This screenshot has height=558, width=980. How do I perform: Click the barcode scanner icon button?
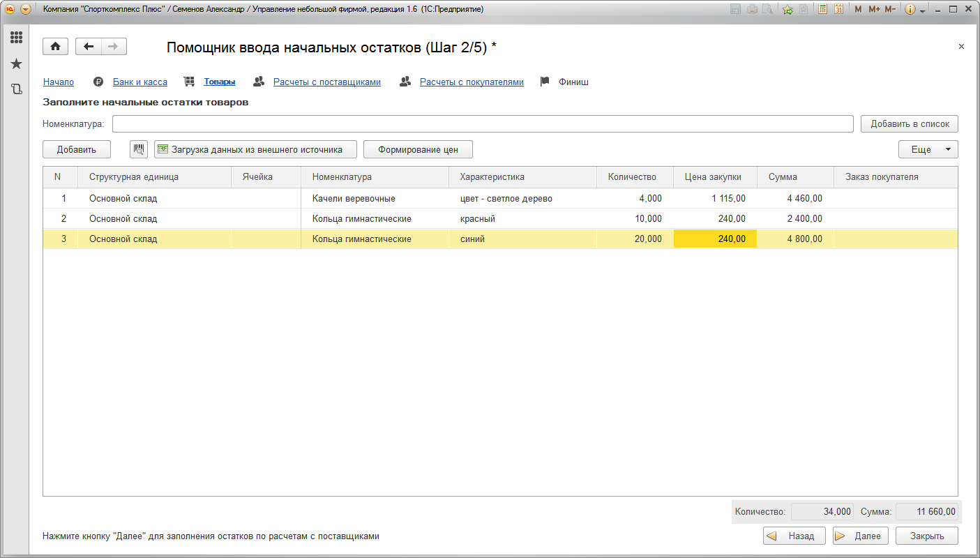[x=139, y=149]
